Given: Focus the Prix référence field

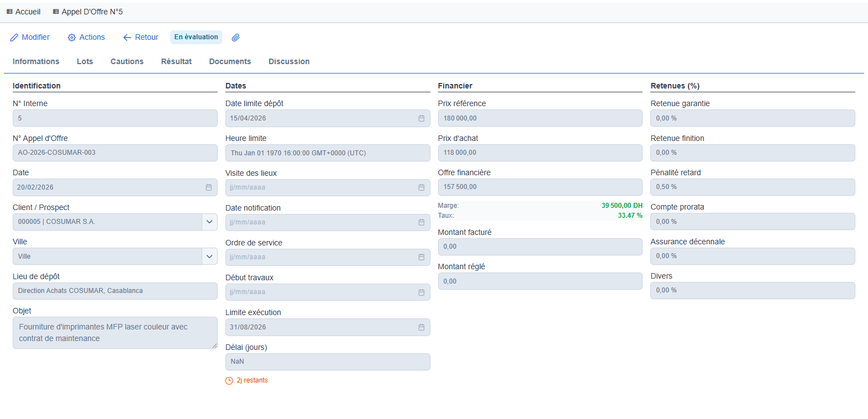Looking at the screenshot, I should (540, 118).
